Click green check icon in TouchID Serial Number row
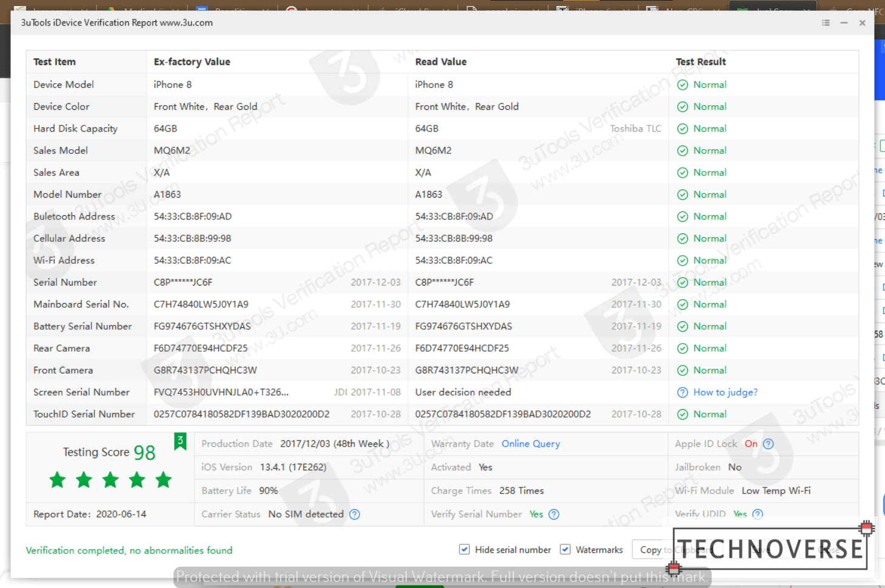Image resolution: width=885 pixels, height=588 pixels. (x=683, y=414)
